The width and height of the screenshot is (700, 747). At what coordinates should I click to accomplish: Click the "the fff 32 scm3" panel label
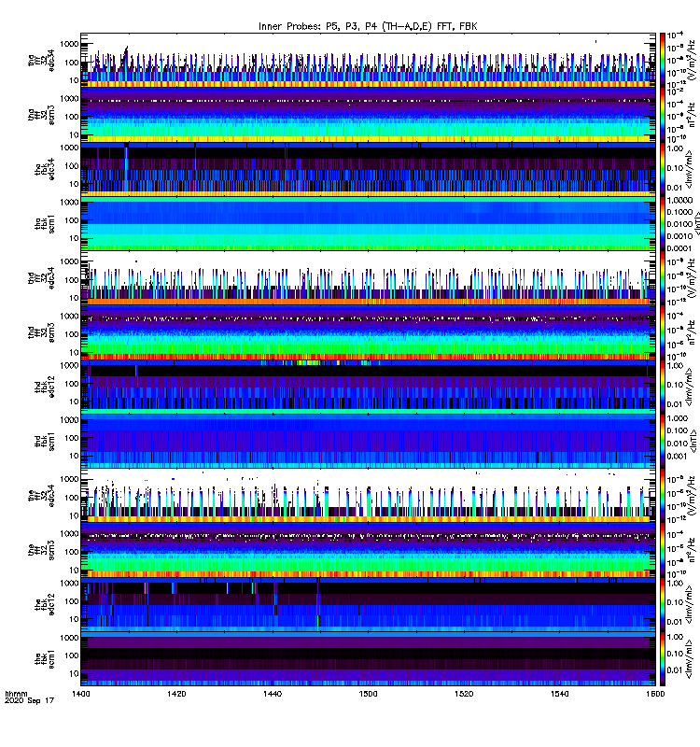tap(41, 550)
